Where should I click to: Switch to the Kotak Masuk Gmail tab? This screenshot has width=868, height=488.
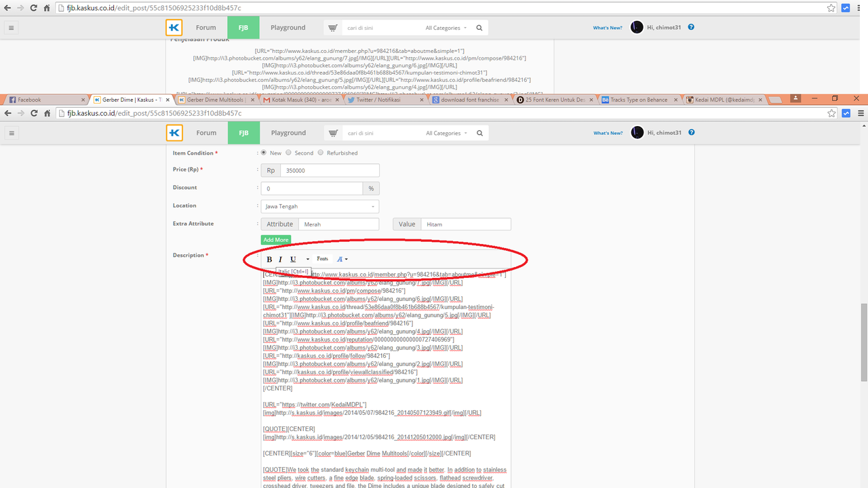[298, 100]
